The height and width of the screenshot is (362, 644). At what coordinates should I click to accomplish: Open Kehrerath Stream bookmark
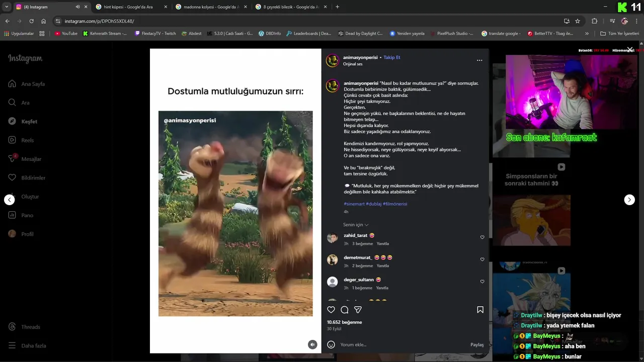105,34
